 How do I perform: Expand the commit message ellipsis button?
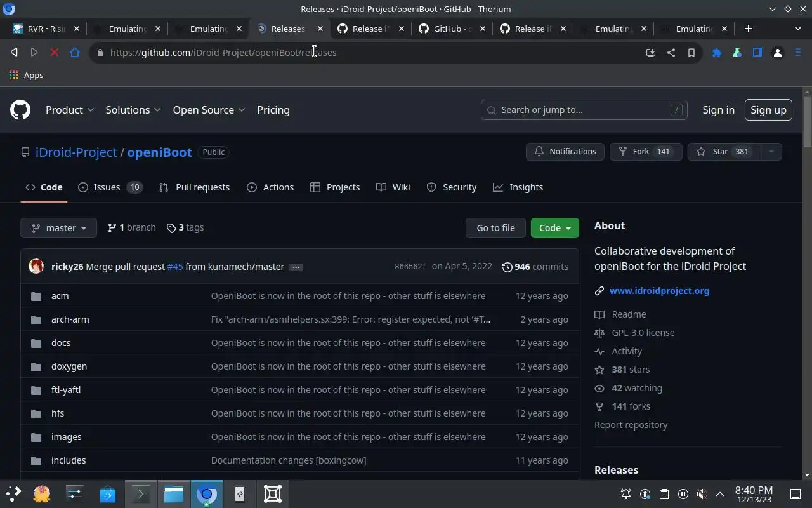tap(296, 267)
